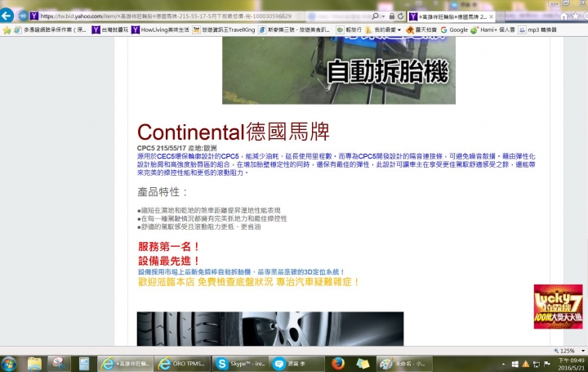Click the add-to-favorites-bar star icon
588x372 pixels.
pyautogui.click(x=7, y=30)
